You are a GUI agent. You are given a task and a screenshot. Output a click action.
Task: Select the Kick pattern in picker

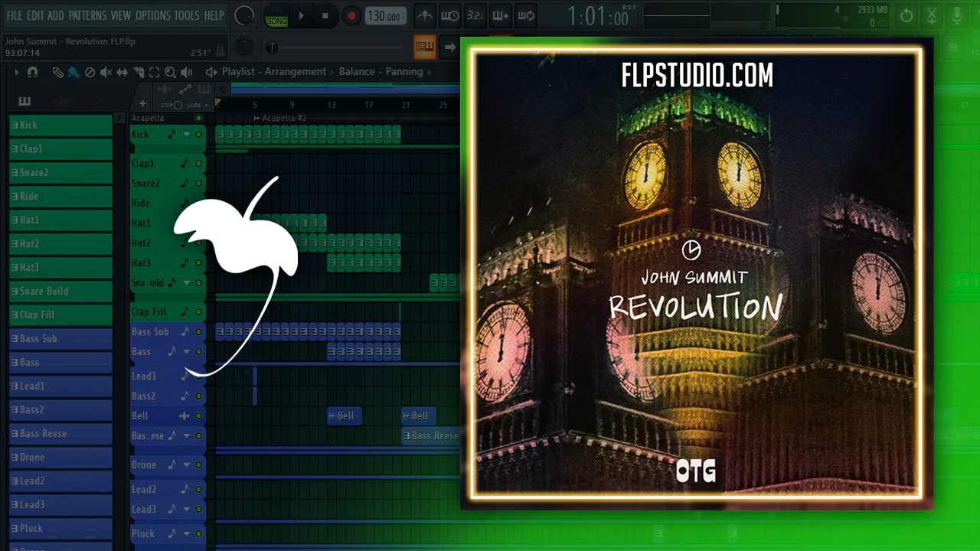[61, 126]
